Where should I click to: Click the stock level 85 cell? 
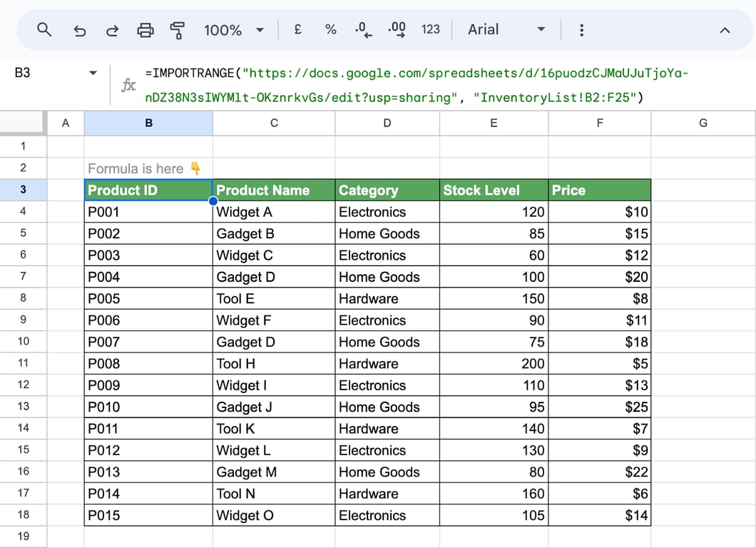click(494, 233)
